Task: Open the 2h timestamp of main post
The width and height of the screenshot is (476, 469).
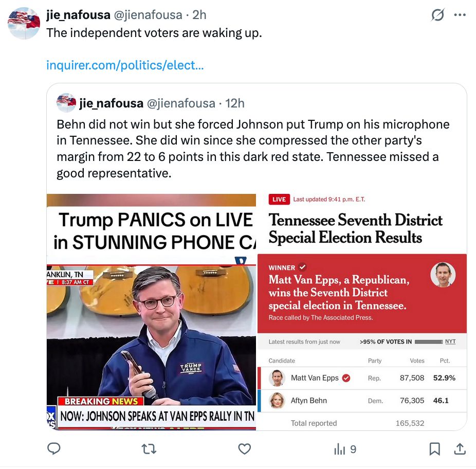Action: pyautogui.click(x=199, y=14)
